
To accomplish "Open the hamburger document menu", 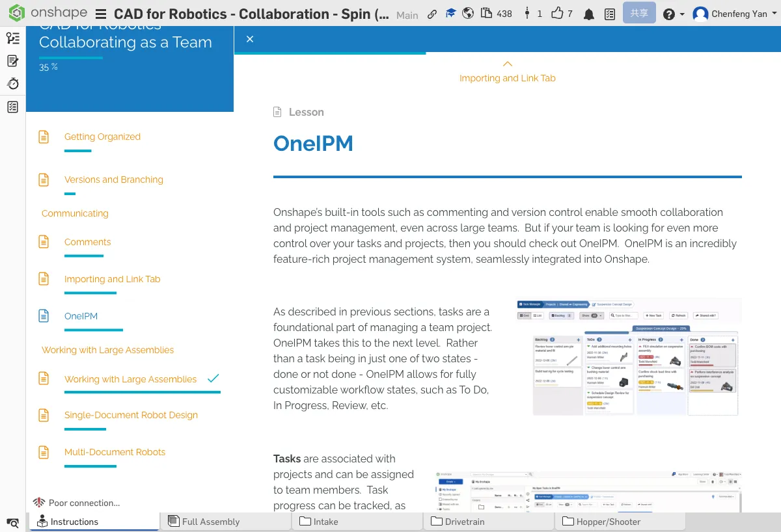I will click(101, 14).
